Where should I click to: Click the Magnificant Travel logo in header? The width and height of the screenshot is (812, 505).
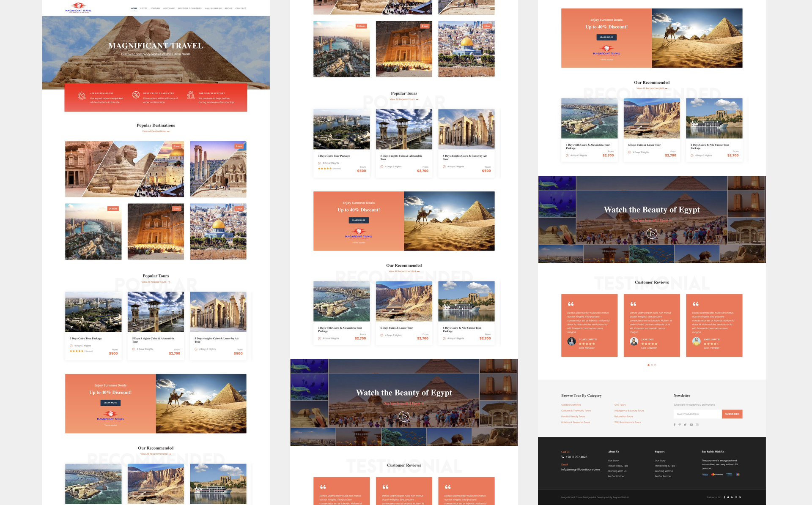coord(78,8)
